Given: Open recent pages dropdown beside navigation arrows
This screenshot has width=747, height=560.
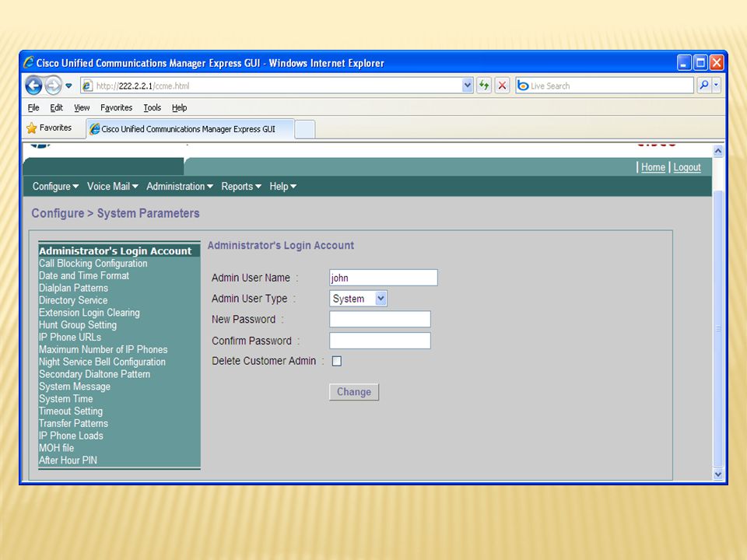Looking at the screenshot, I should coord(68,86).
